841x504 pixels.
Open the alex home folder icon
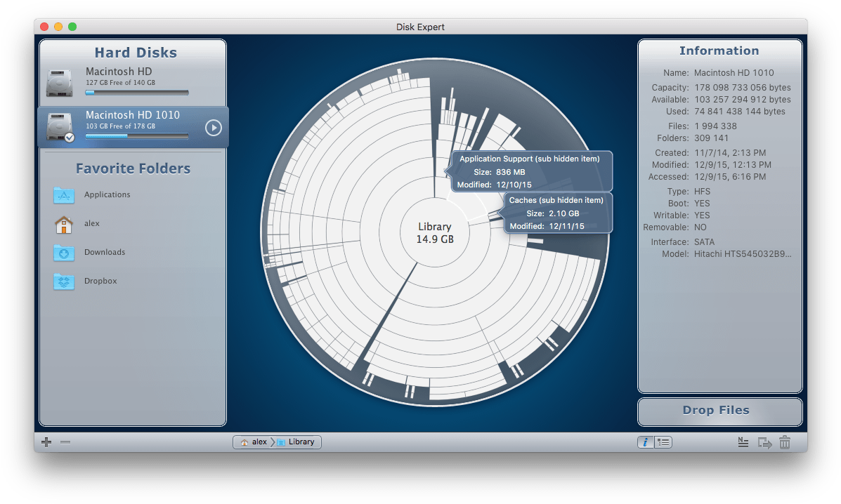tap(64, 224)
